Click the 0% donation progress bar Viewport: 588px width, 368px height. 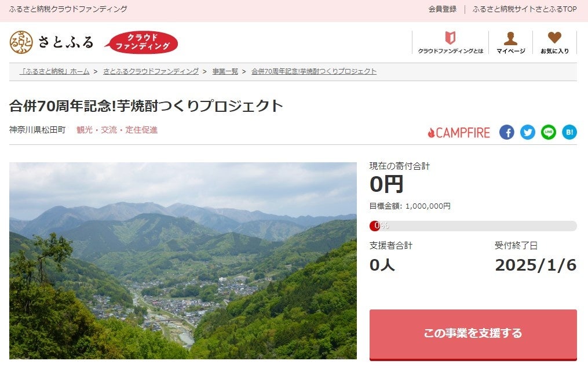pyautogui.click(x=473, y=225)
